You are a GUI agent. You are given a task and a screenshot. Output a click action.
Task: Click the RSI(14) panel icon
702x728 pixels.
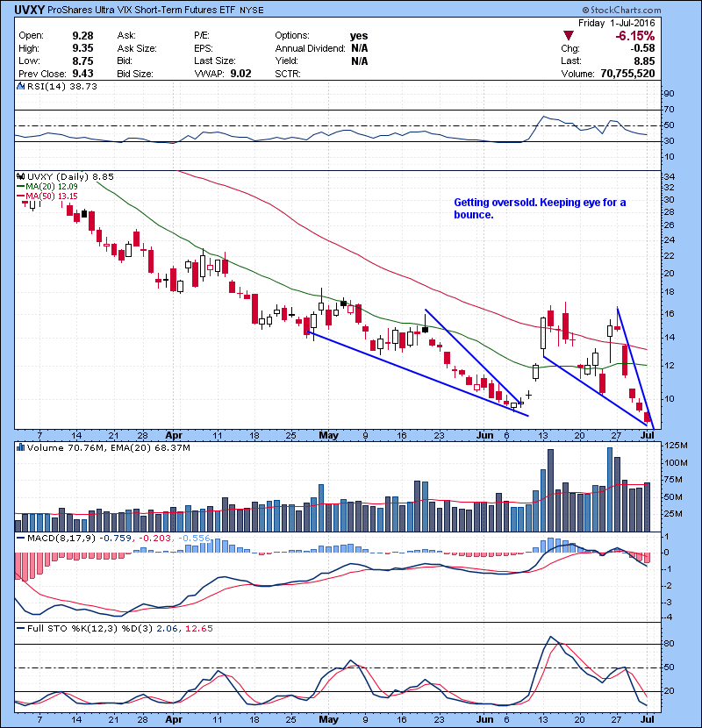point(20,86)
